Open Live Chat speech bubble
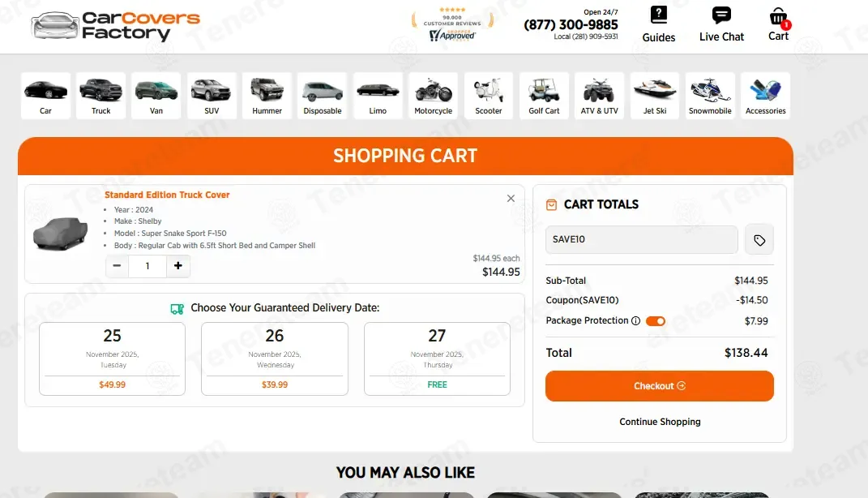Viewport: 868px width, 498px height. 721,16
